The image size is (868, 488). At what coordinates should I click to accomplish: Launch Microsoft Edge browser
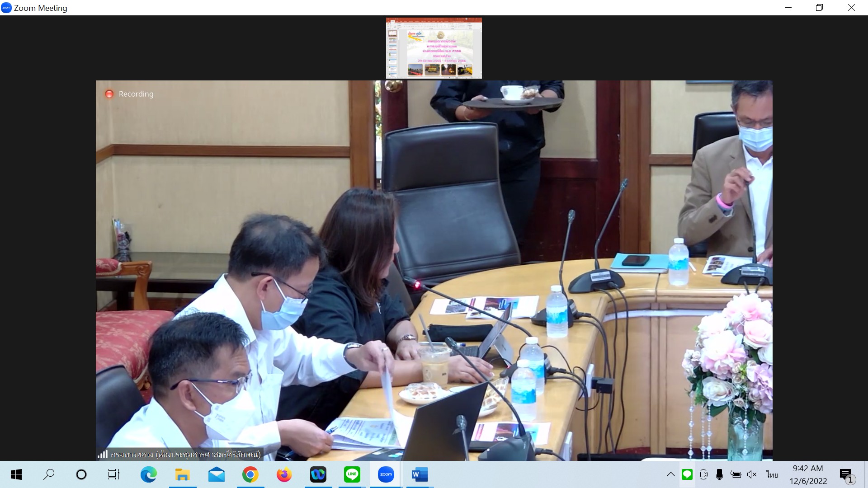(x=148, y=474)
